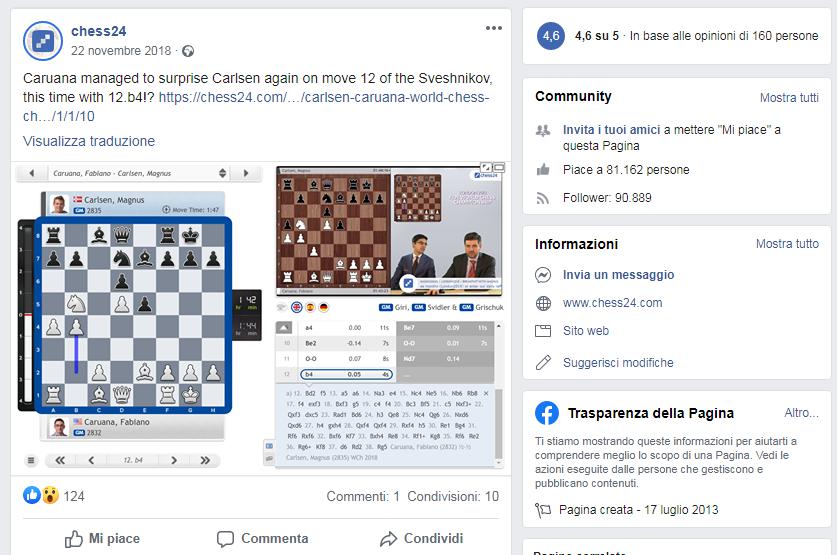Open the www.chess24.com link

click(612, 303)
